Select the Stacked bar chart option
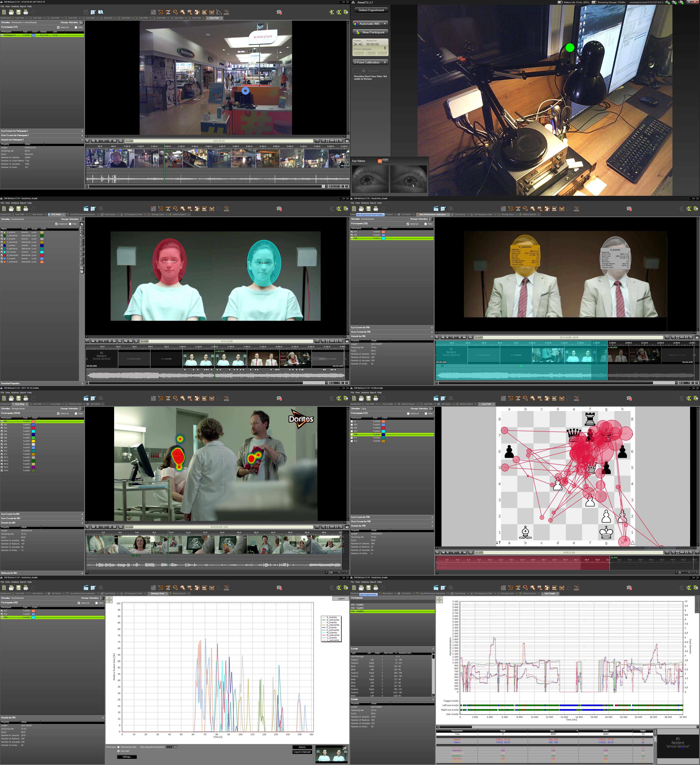 point(118,747)
